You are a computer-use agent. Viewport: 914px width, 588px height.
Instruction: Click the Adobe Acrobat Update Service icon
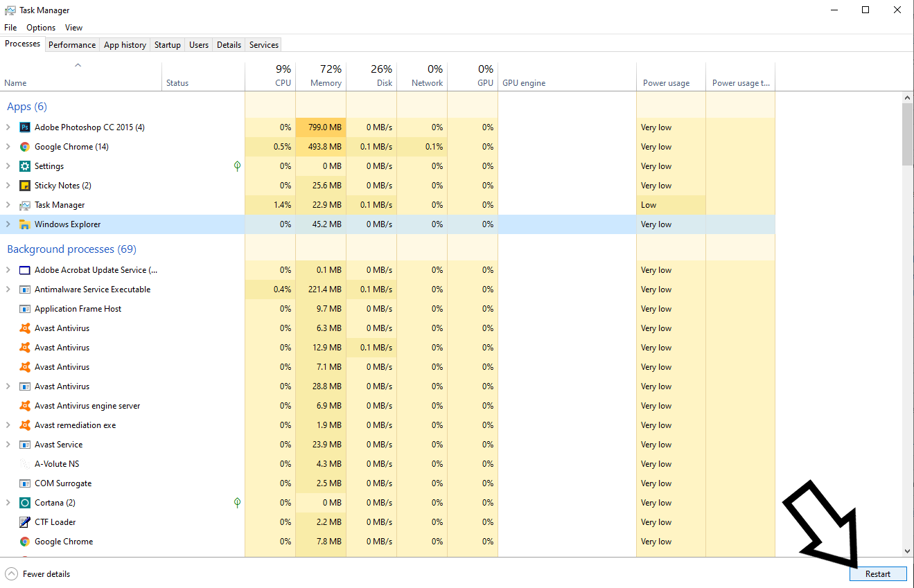(25, 270)
